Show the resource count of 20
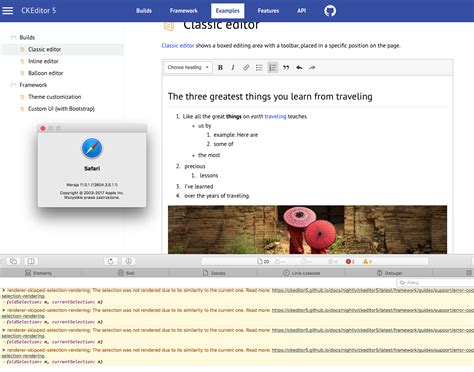474x372 pixels. click(263, 262)
